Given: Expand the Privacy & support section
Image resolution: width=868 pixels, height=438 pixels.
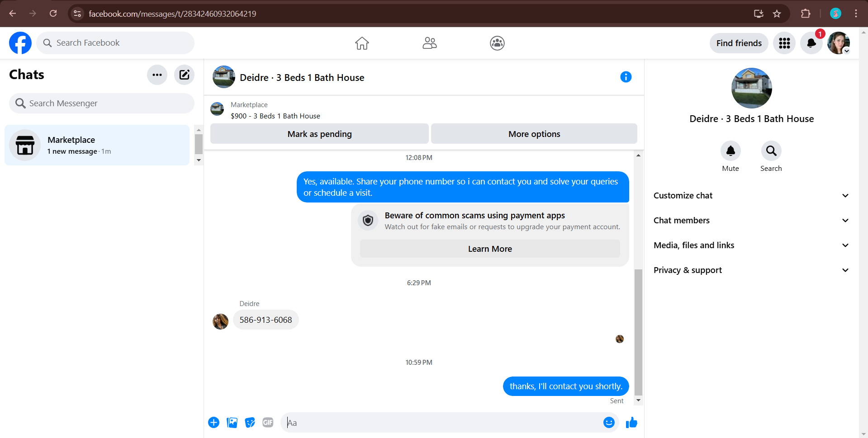Looking at the screenshot, I should pyautogui.click(x=751, y=270).
